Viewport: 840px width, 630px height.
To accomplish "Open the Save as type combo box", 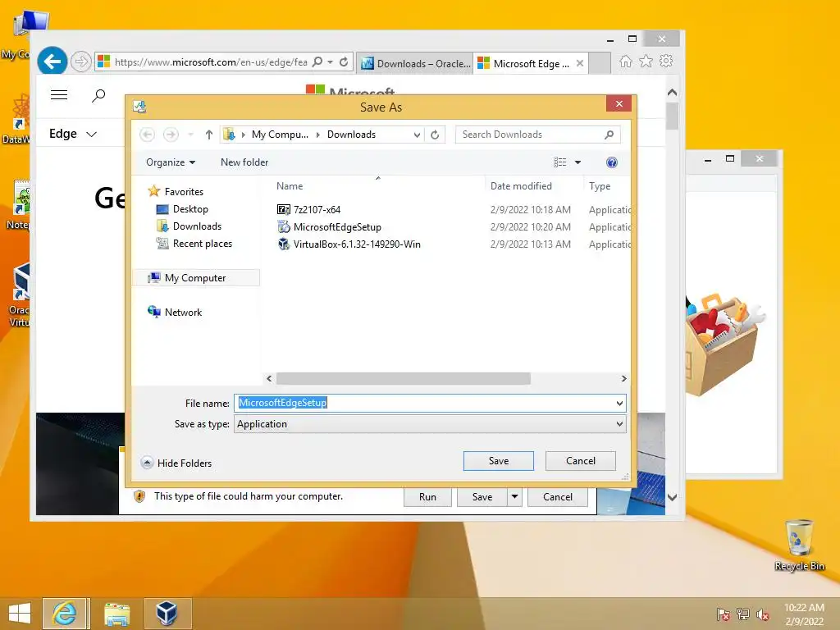I will pyautogui.click(x=430, y=424).
